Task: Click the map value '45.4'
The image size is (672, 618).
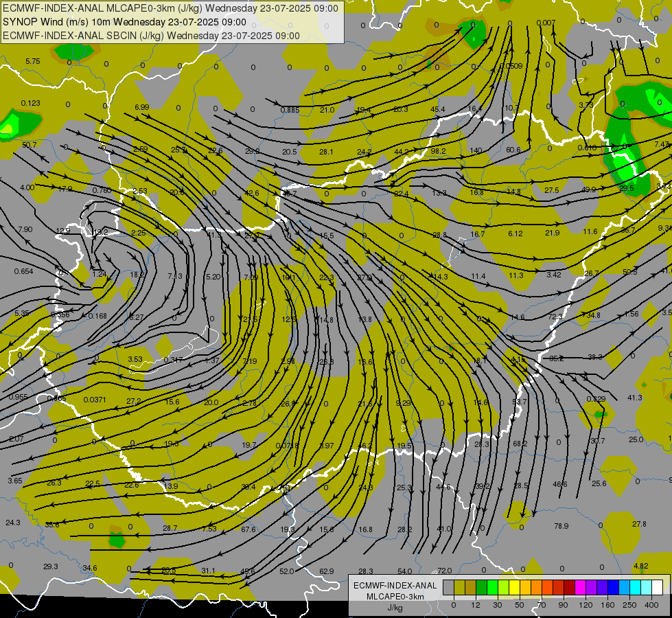Action: click(x=437, y=109)
